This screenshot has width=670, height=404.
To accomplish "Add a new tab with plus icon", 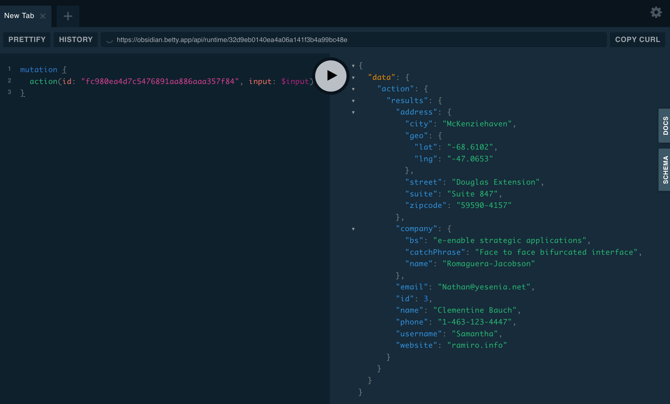I will tap(68, 16).
